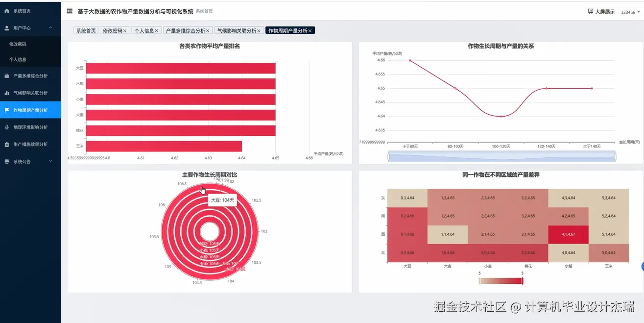Open 生产措施效果分析 in the sidebar
This screenshot has height=323, width=644.
point(30,145)
